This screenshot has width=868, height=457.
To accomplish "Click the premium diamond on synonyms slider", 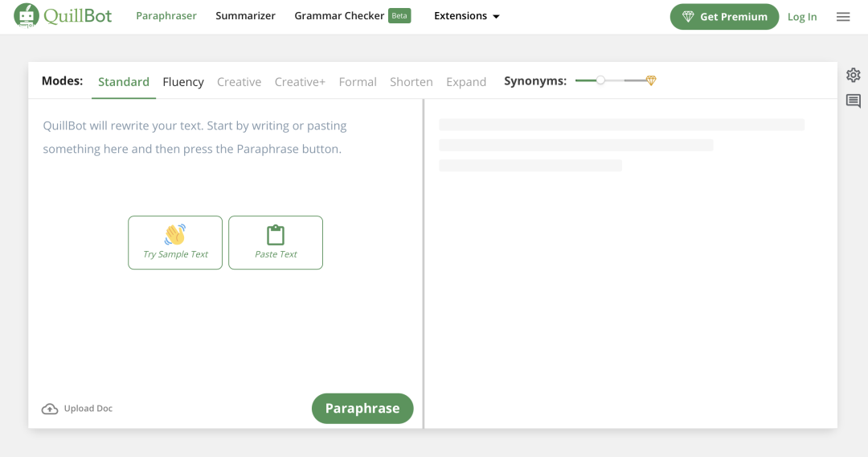I will (x=651, y=81).
